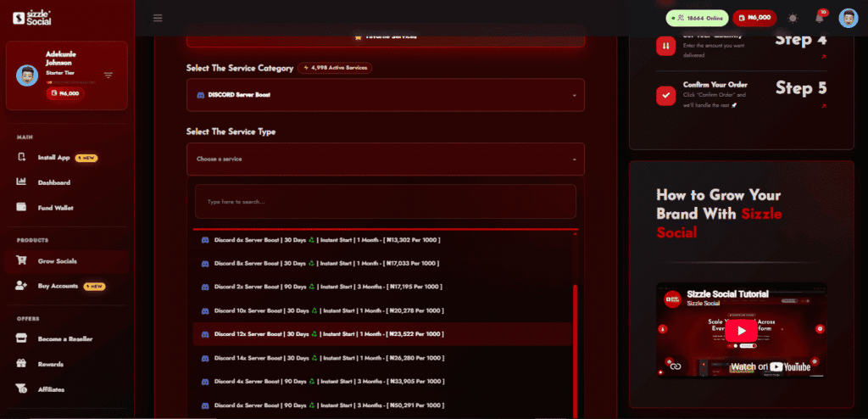Open the top-right profile avatar
868x419 pixels.
(848, 18)
